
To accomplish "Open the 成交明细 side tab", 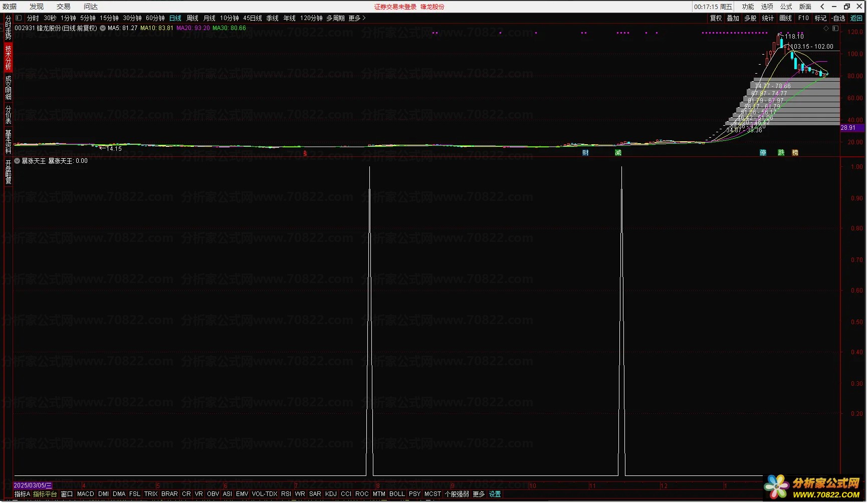I will (x=8, y=88).
